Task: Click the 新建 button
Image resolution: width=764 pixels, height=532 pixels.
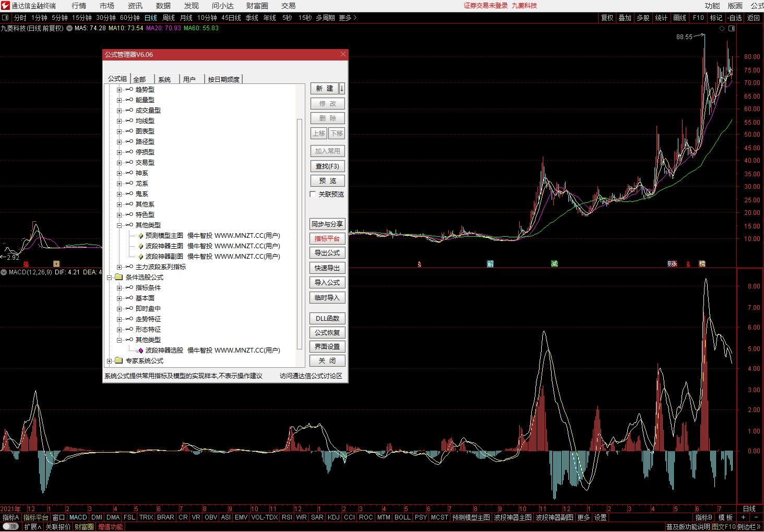Action: coord(325,89)
